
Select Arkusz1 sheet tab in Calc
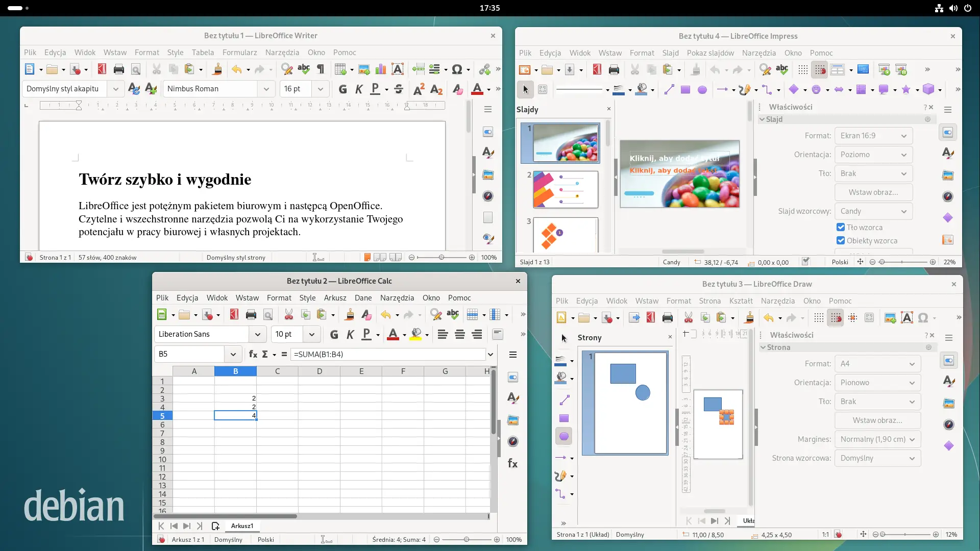click(242, 526)
